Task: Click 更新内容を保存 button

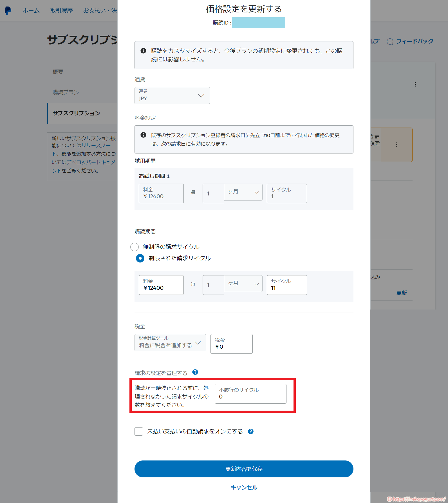Action: 244,469
